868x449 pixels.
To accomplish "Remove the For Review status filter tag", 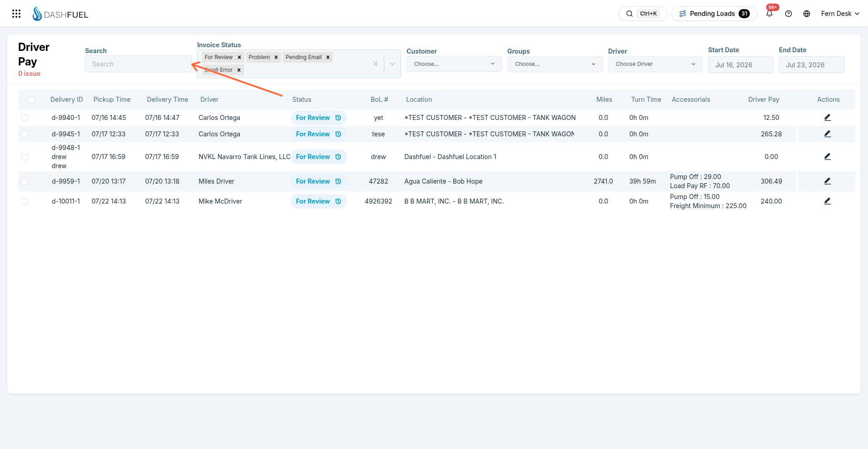I will 239,57.
